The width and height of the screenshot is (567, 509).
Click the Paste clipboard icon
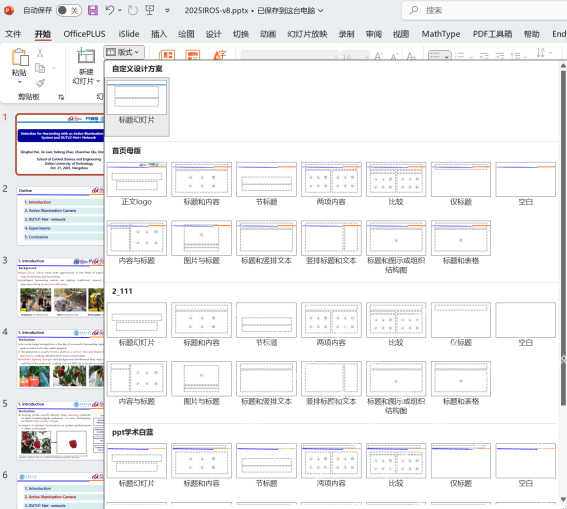(20, 57)
